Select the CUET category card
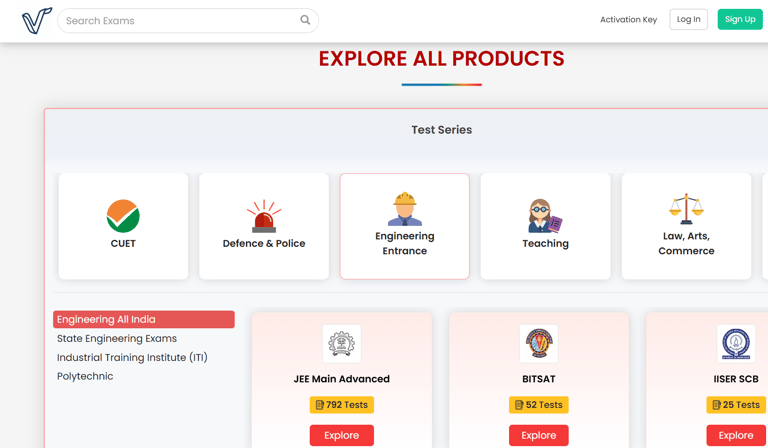The width and height of the screenshot is (768, 448). [x=123, y=226]
